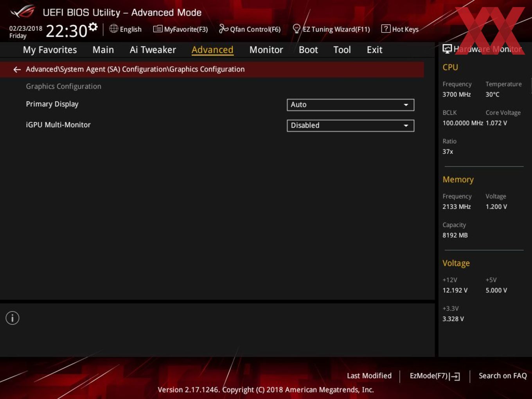Click the BIOS version copyright text
This screenshot has width=532, height=399.
tap(266, 390)
